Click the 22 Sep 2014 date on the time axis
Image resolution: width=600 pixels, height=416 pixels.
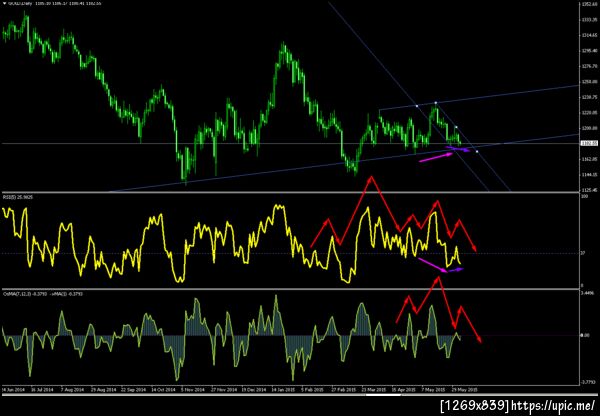pos(133,389)
